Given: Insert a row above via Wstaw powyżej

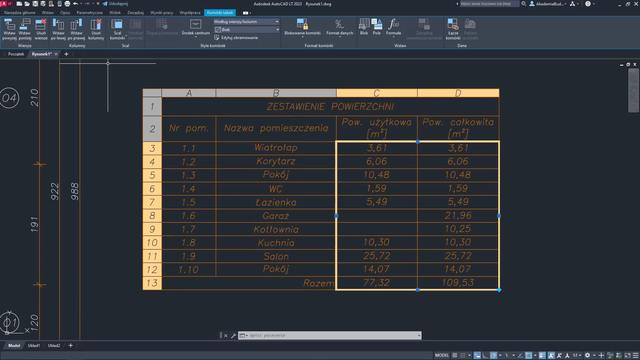Looking at the screenshot, I should 9,29.
